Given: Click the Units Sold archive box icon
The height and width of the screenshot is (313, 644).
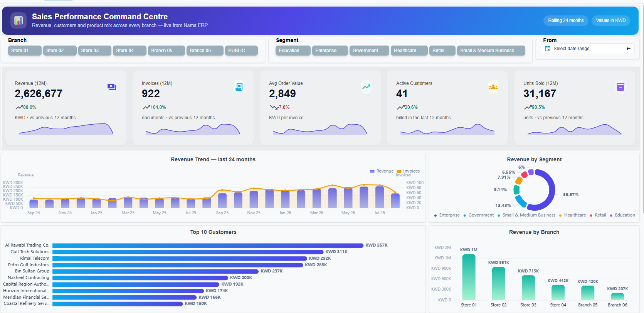Looking at the screenshot, I should pyautogui.click(x=620, y=87).
